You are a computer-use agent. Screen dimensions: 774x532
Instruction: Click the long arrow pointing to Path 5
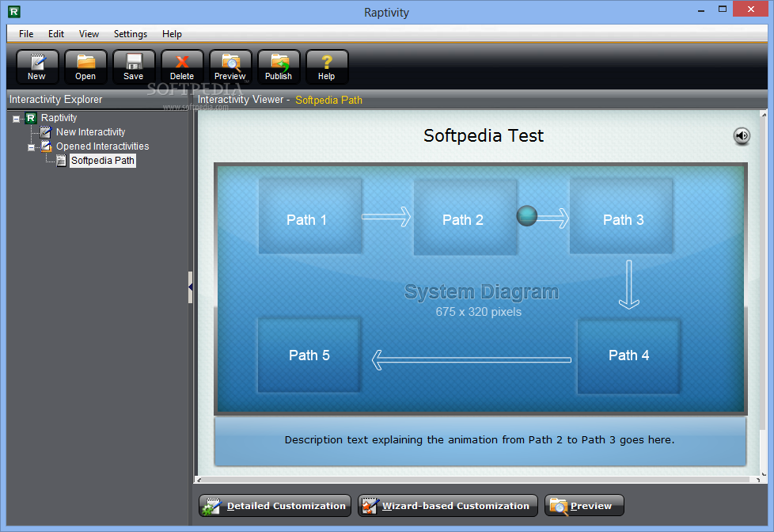click(472, 360)
